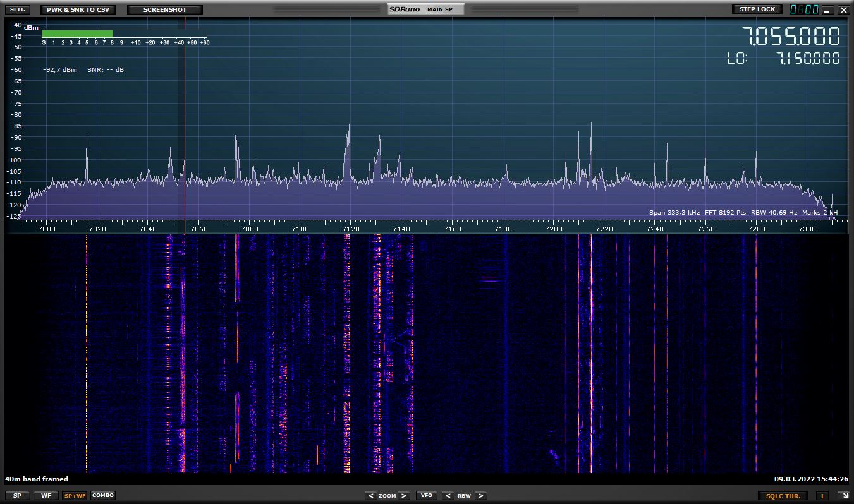Click the RBW 40,69 Hz readout
Screen dimensions: 854x504
[774, 213]
